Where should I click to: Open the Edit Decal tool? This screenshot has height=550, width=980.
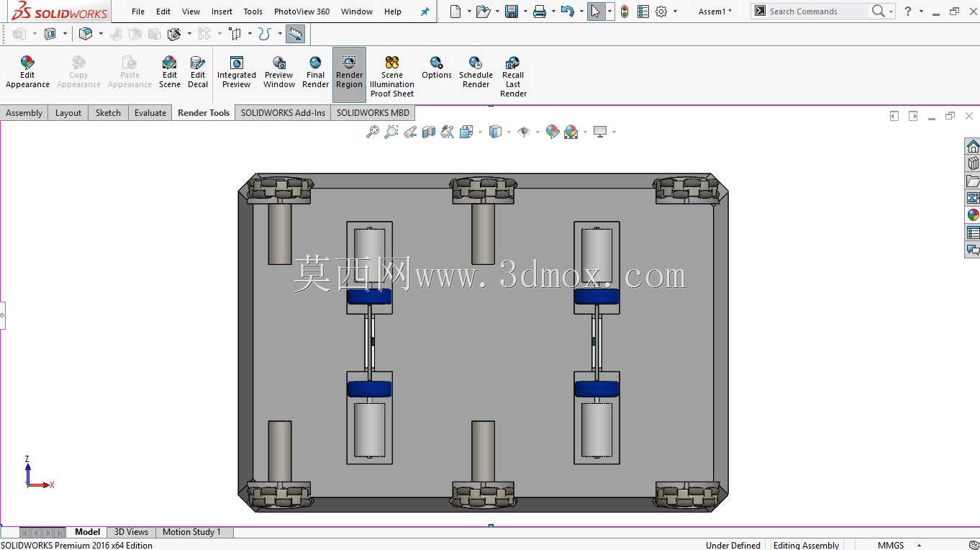pos(198,72)
